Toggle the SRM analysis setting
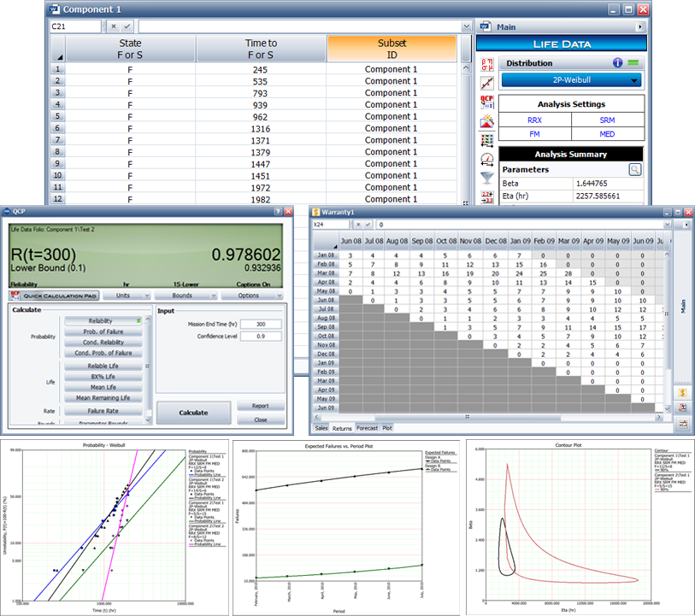 606,120
